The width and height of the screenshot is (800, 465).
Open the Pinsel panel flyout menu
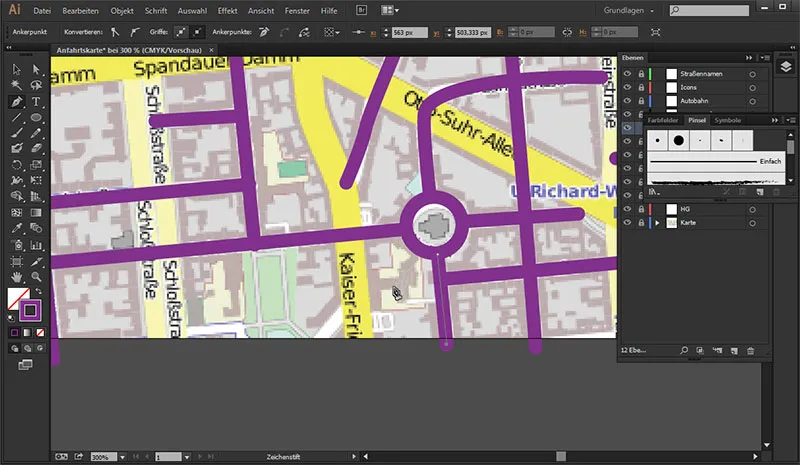click(790, 120)
